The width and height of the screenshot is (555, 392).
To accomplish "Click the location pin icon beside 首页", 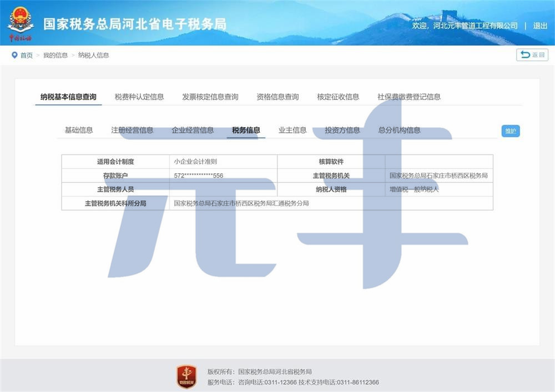I will click(14, 55).
